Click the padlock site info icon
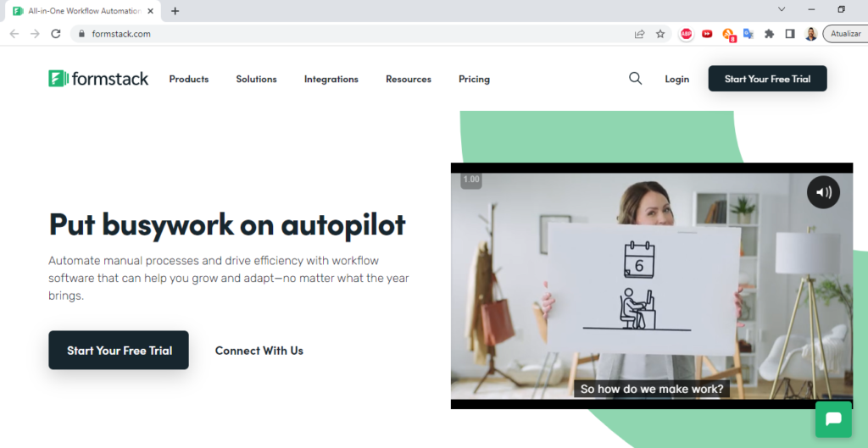The image size is (868, 448). click(82, 34)
